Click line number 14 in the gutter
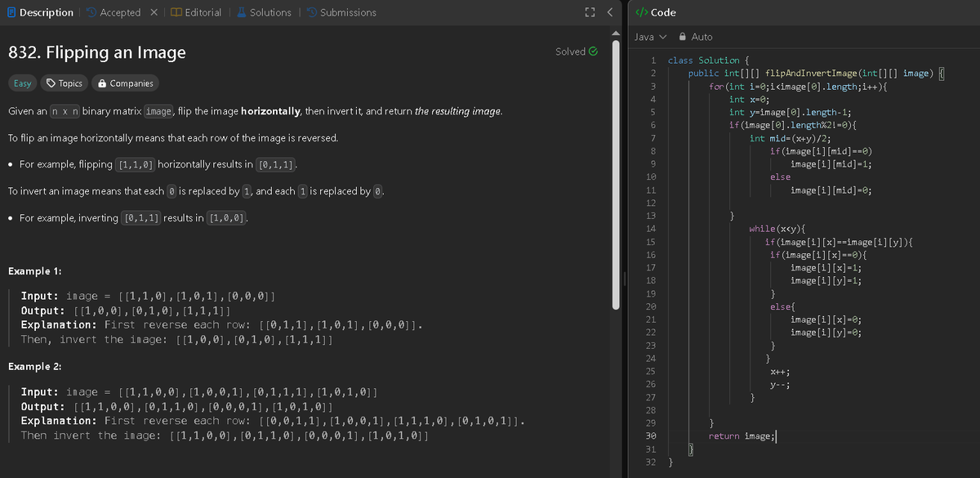The width and height of the screenshot is (980, 478). point(651,229)
